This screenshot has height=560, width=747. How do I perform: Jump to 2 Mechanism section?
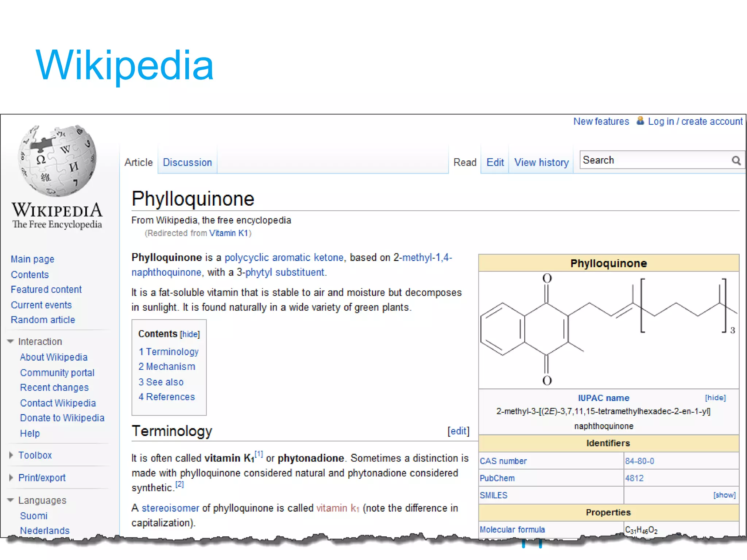coord(167,367)
